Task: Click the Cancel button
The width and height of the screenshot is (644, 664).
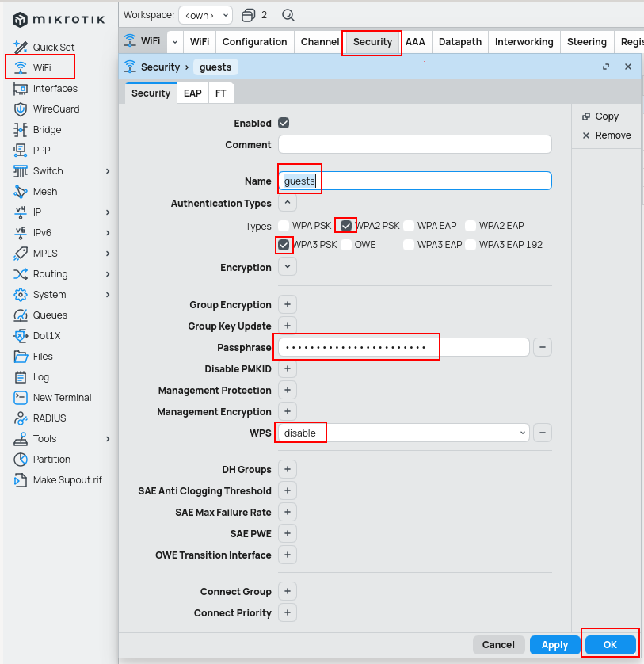Action: (498, 644)
